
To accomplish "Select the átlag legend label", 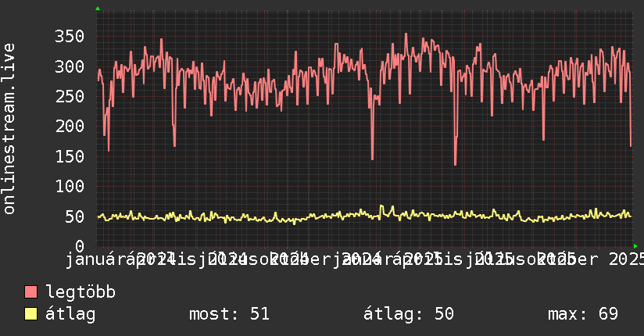I will [x=70, y=314].
